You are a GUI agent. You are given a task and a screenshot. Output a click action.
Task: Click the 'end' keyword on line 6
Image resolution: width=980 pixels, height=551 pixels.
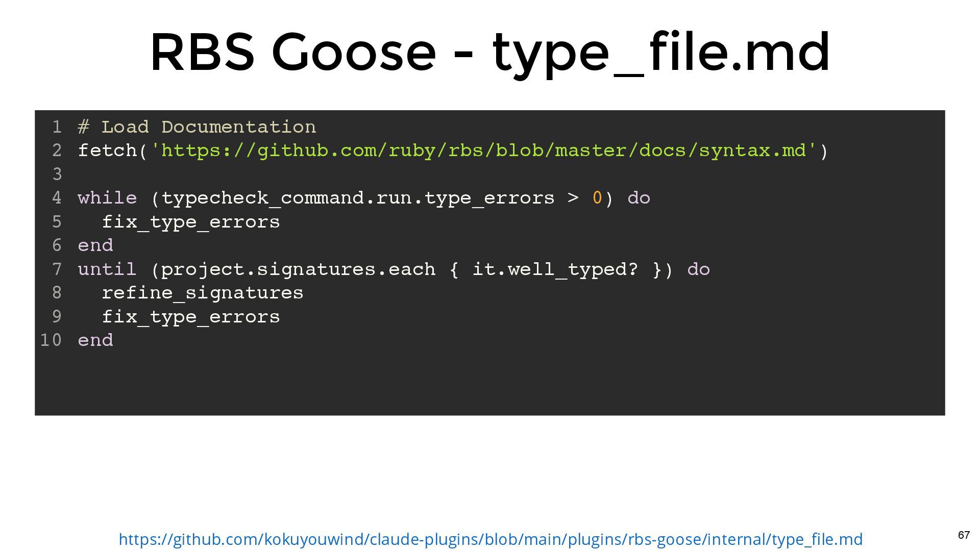coord(95,245)
